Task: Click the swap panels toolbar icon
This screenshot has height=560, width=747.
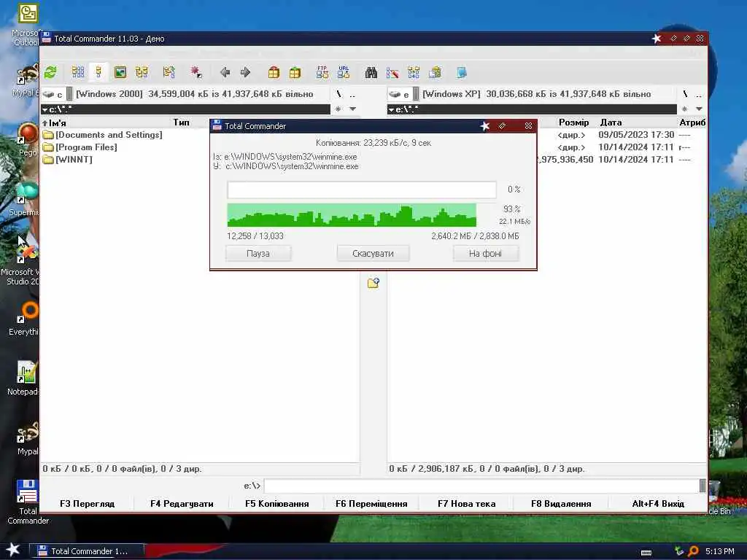Action: 169,72
